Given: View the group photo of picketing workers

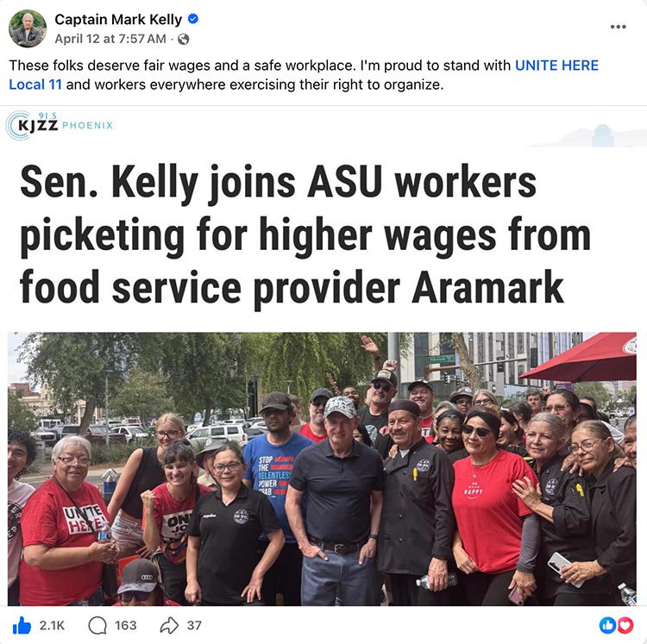Looking at the screenshot, I should pos(322,469).
